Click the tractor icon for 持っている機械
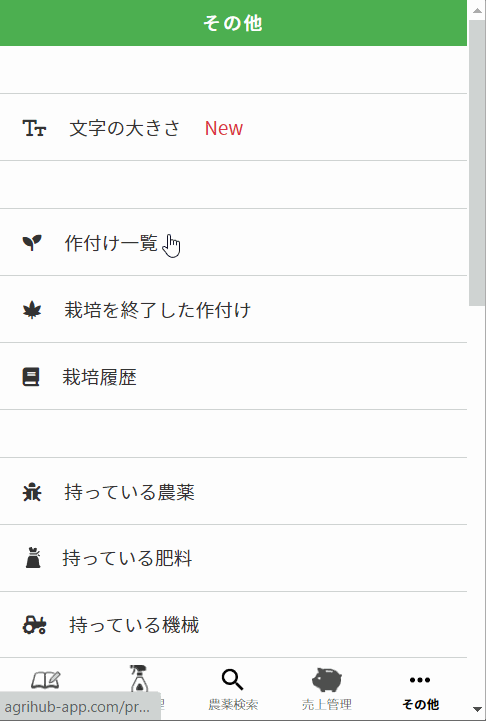Screen dimensions: 486x721 point(34,625)
